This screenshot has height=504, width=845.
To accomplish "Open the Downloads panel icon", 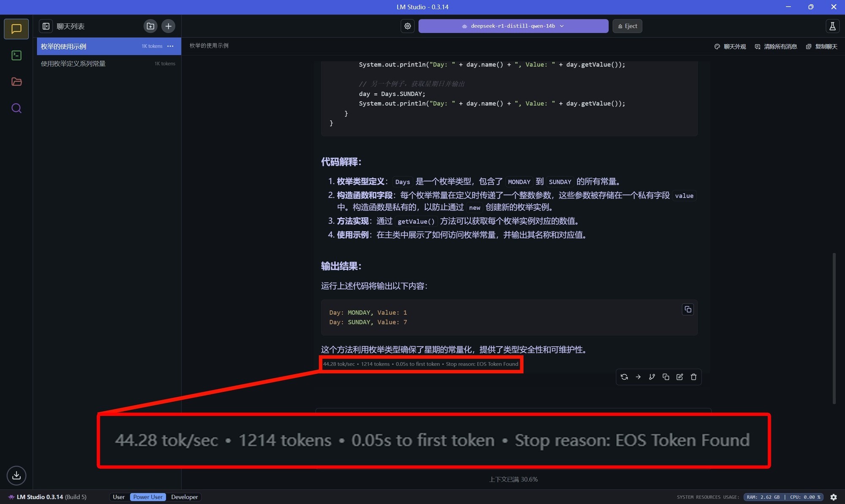I will point(16,475).
